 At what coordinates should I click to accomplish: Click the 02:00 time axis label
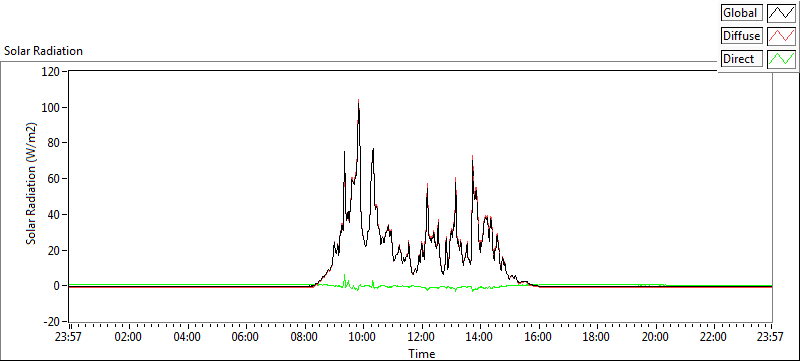(129, 337)
